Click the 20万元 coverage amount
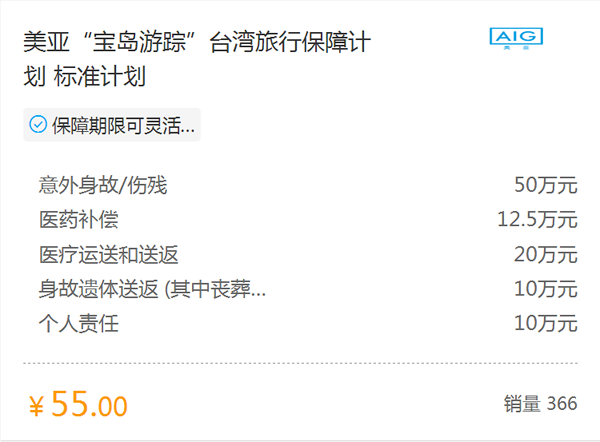 pos(546,255)
